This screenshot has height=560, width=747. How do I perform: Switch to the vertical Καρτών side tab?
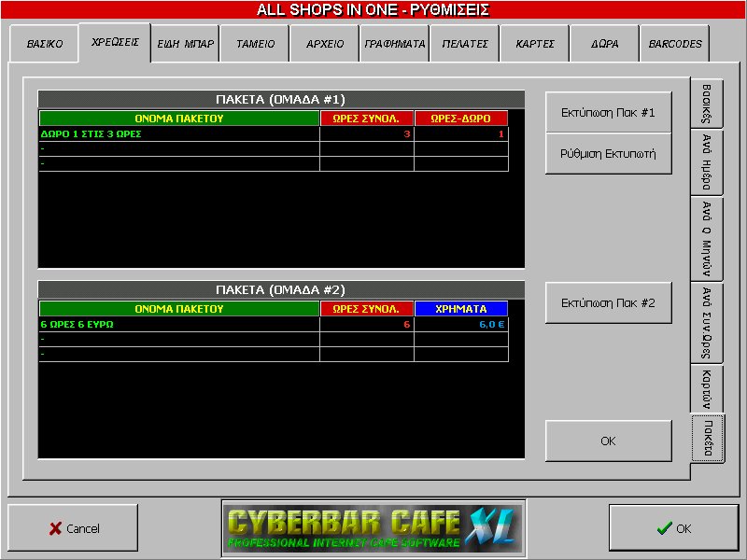tap(707, 388)
